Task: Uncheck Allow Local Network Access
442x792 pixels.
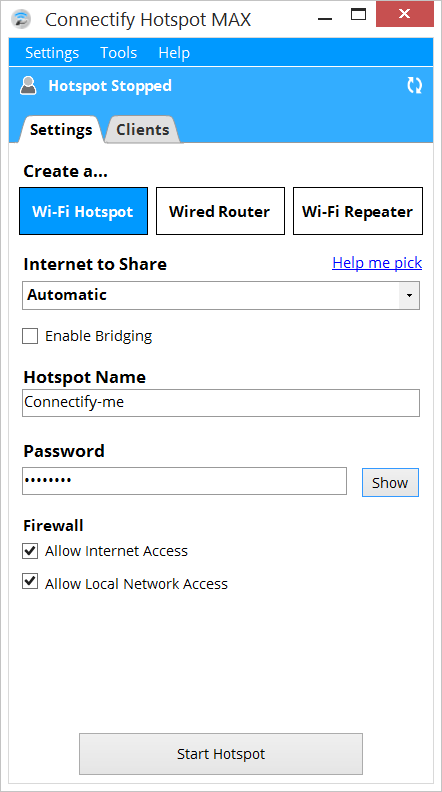Action: [30, 582]
